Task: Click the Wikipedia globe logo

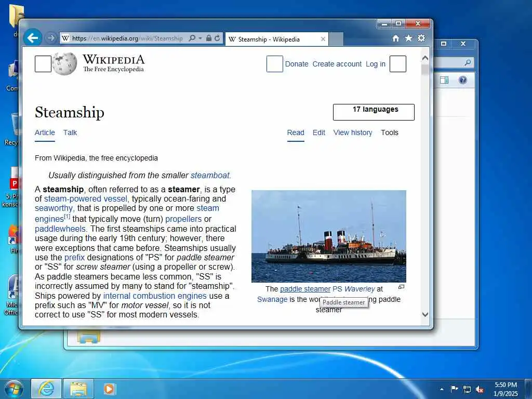Action: 64,64
